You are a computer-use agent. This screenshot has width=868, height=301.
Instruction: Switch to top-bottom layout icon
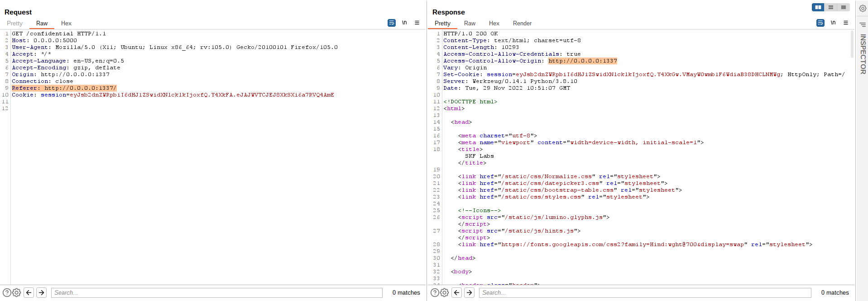tap(830, 7)
